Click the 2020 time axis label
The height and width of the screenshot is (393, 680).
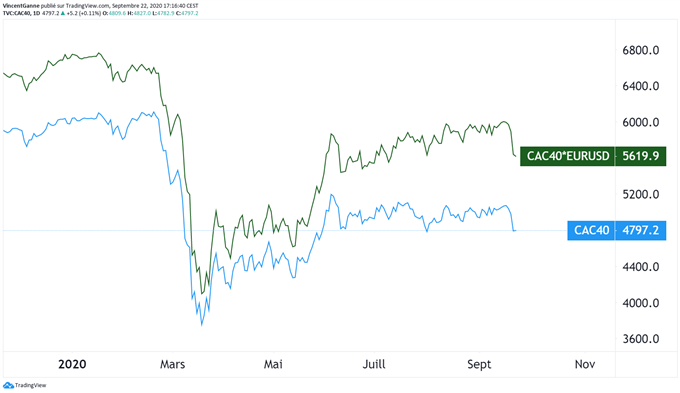pyautogui.click(x=72, y=364)
